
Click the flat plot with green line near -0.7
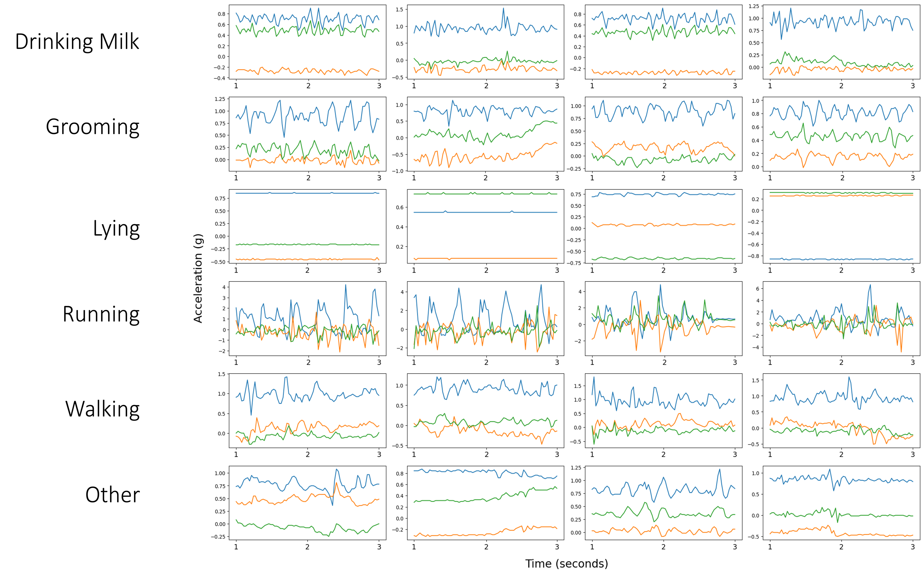[663, 226]
